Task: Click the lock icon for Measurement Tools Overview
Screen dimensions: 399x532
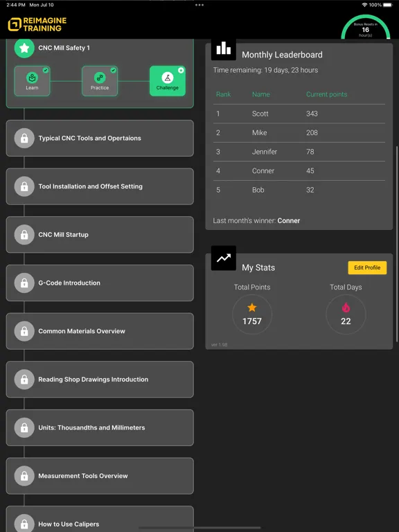Action: (24, 476)
